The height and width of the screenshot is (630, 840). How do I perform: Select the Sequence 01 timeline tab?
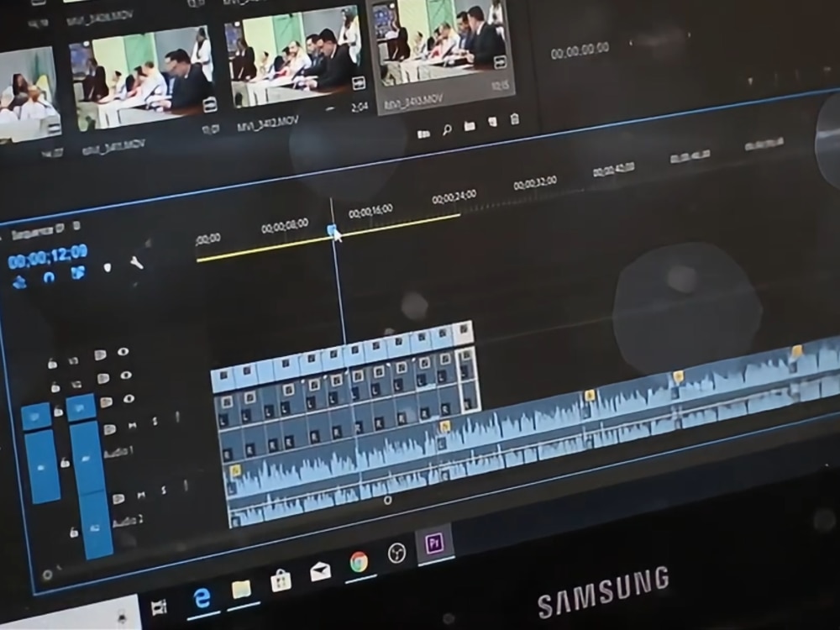(x=38, y=231)
